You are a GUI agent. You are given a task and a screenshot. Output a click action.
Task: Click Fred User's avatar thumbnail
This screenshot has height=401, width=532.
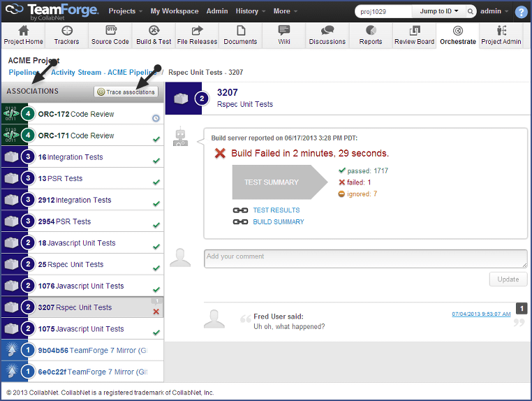coord(214,319)
